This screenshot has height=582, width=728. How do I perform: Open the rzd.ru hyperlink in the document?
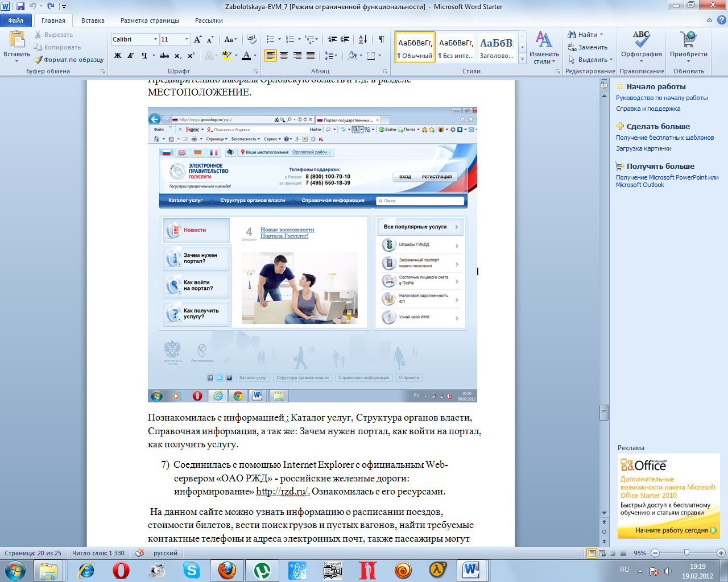coord(282,492)
